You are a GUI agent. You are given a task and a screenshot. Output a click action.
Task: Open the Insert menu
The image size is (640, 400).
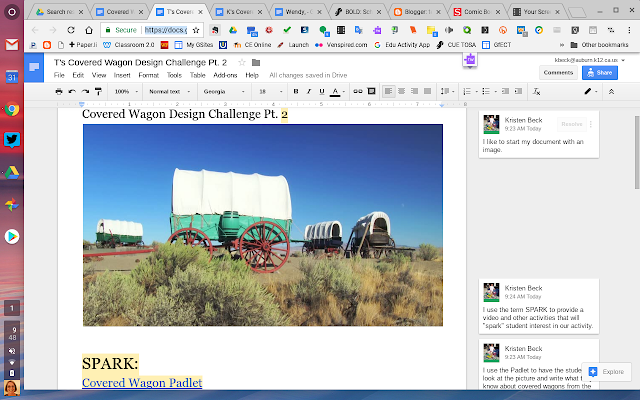[122, 75]
